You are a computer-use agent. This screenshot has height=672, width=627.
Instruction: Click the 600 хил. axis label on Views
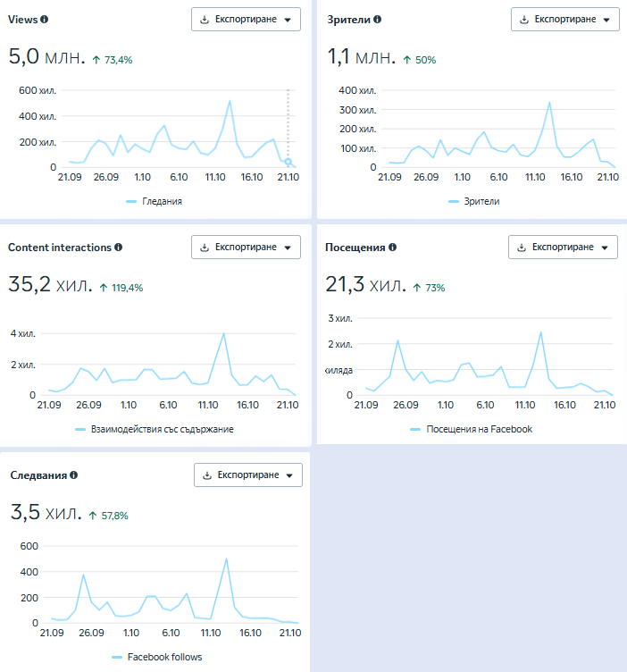pos(38,90)
